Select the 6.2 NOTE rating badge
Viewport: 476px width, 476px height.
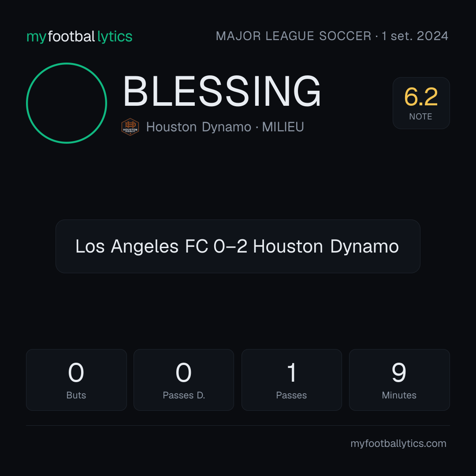421,103
